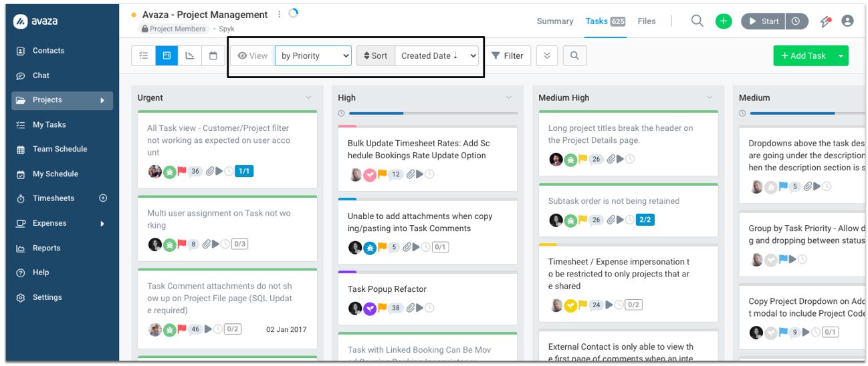This screenshot has height=366, width=868.
Task: Open the user profile icon
Action: tap(847, 21)
